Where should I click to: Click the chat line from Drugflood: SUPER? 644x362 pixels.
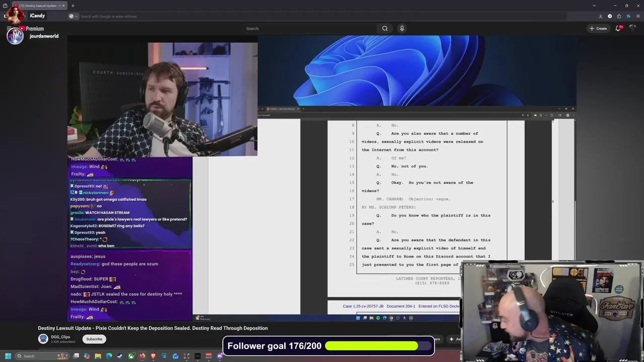coord(93,279)
